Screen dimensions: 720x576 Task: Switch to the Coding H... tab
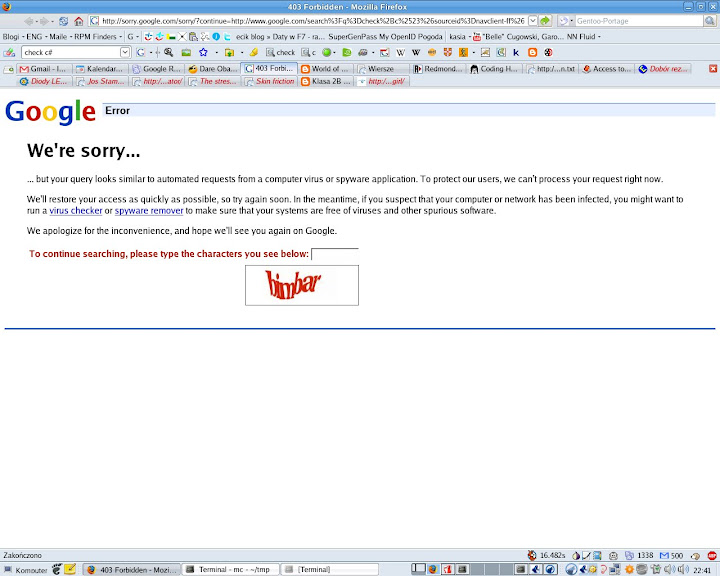point(495,69)
